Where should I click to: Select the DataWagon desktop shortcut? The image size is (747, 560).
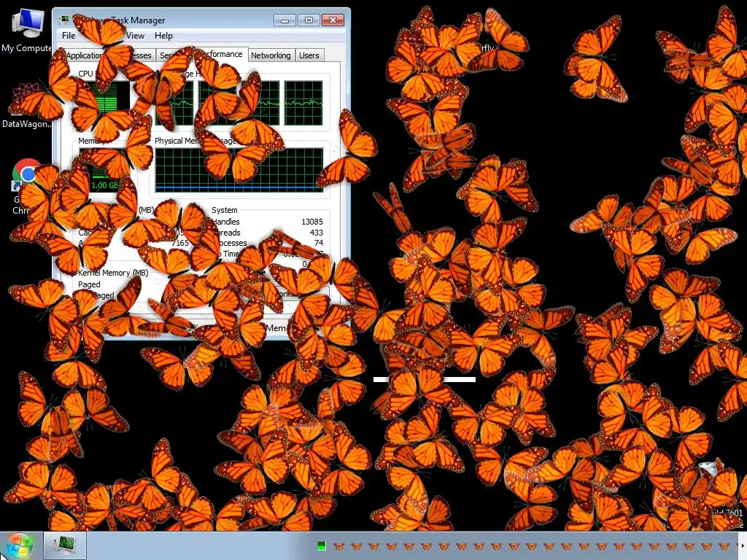[x=26, y=106]
